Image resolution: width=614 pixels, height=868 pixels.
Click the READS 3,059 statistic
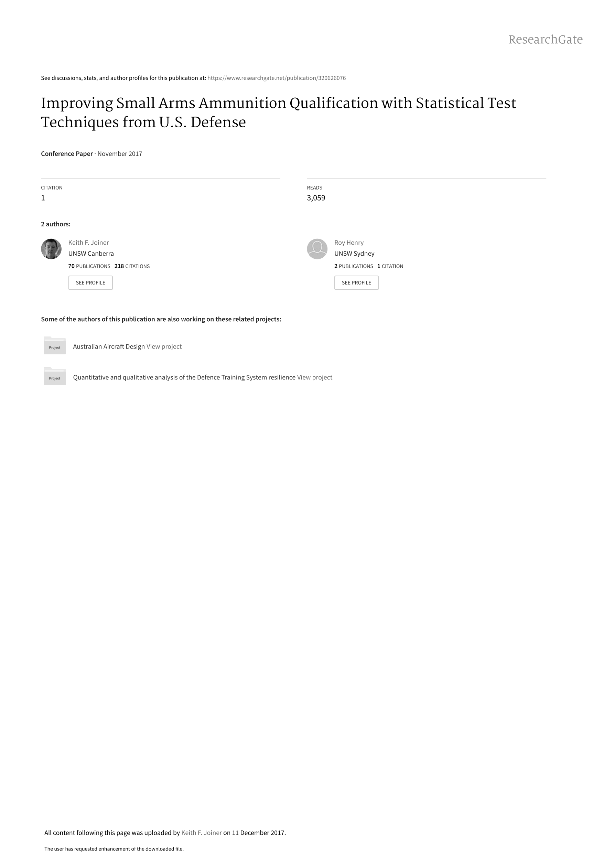click(316, 194)
